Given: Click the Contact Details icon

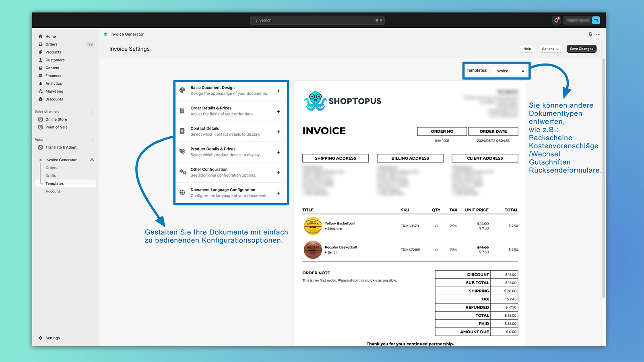Looking at the screenshot, I should pyautogui.click(x=182, y=131).
